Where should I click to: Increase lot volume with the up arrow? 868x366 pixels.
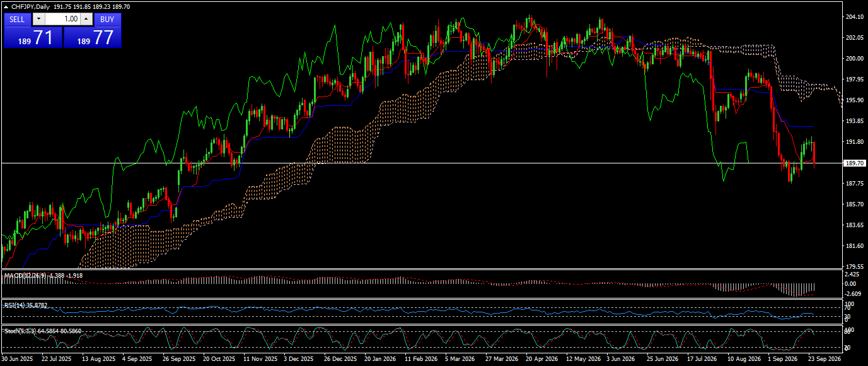86,19
